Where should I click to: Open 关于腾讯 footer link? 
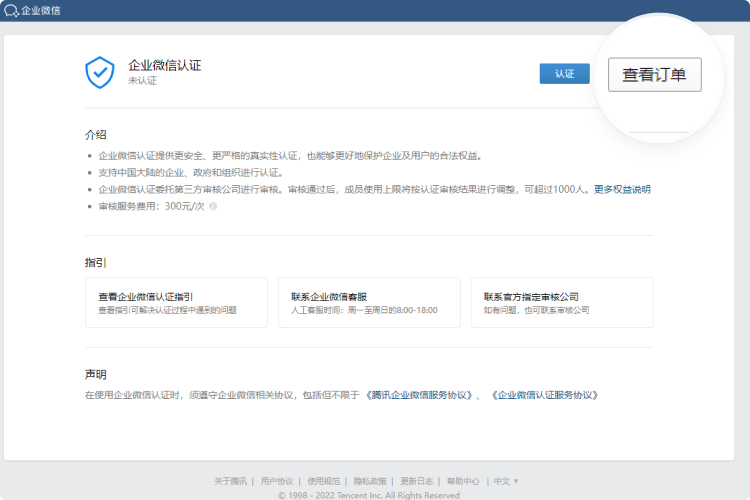pos(230,481)
